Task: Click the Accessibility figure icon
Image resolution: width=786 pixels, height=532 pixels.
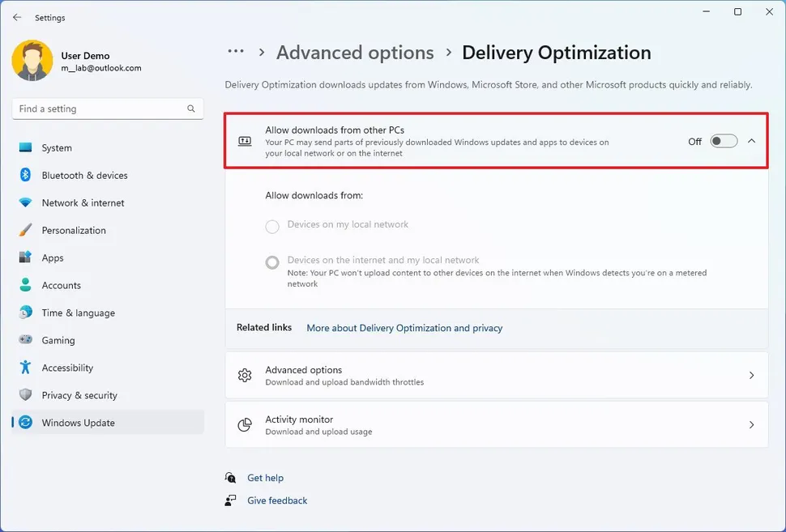Action: pos(25,368)
